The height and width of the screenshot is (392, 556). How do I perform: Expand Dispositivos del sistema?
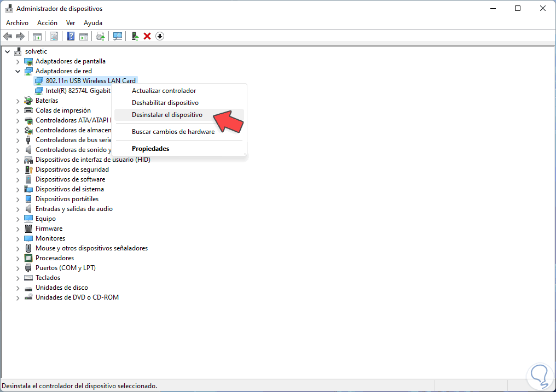coord(18,190)
